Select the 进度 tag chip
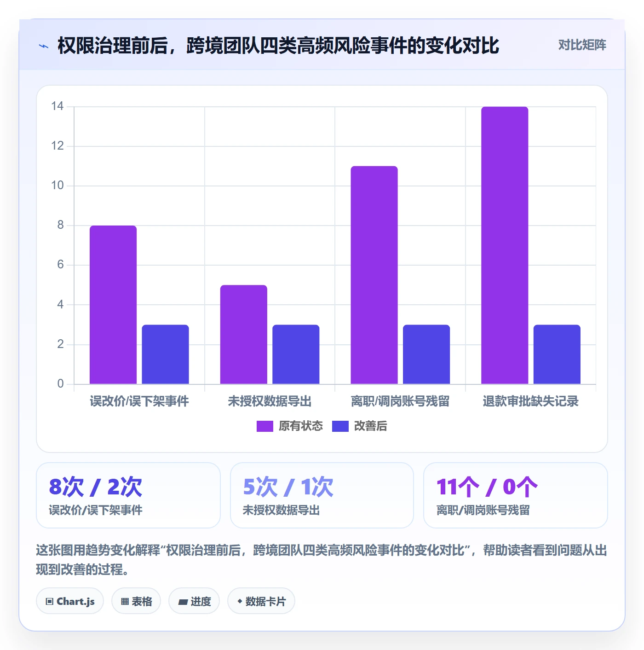This screenshot has width=644, height=650. point(194,601)
